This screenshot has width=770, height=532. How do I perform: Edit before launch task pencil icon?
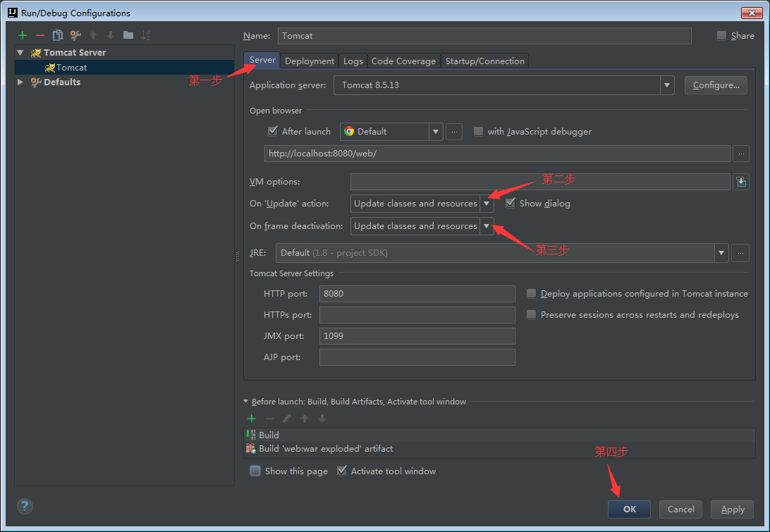287,419
